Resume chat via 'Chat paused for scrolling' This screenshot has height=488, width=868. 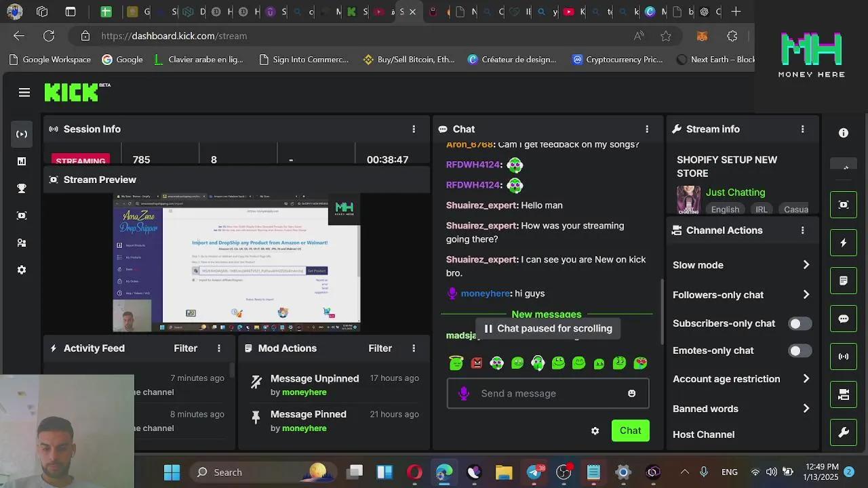pos(548,329)
